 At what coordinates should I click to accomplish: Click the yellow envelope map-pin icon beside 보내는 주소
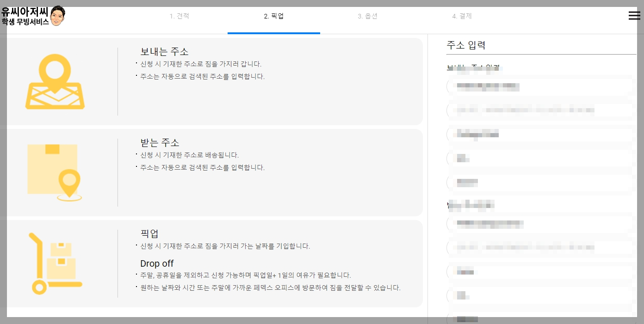(55, 81)
